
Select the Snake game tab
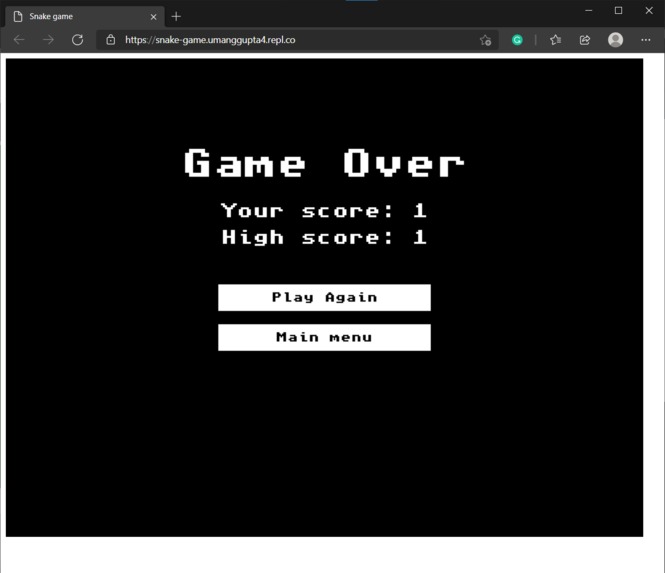pyautogui.click(x=85, y=17)
